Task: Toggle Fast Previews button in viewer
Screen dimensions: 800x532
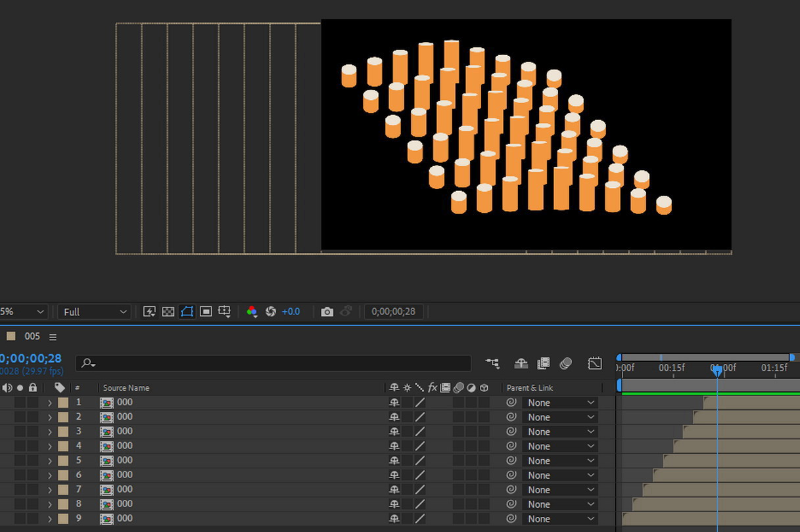Action: click(x=149, y=312)
